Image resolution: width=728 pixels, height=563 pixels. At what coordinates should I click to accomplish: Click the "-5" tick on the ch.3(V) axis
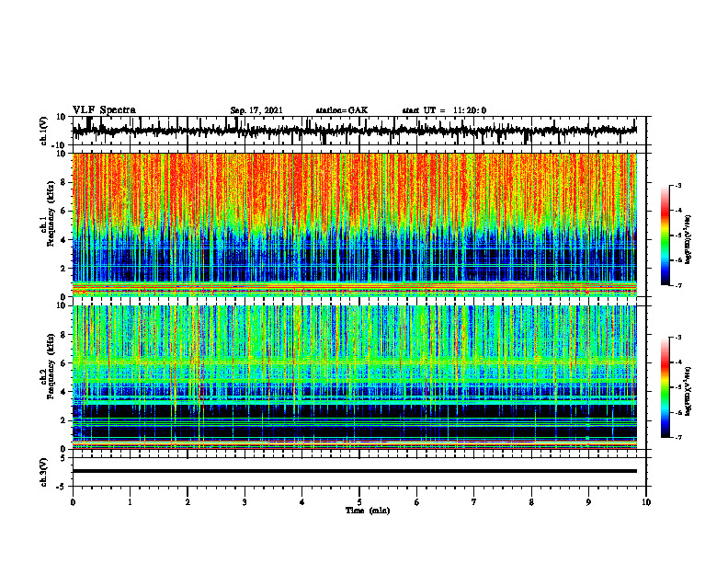[x=62, y=487]
